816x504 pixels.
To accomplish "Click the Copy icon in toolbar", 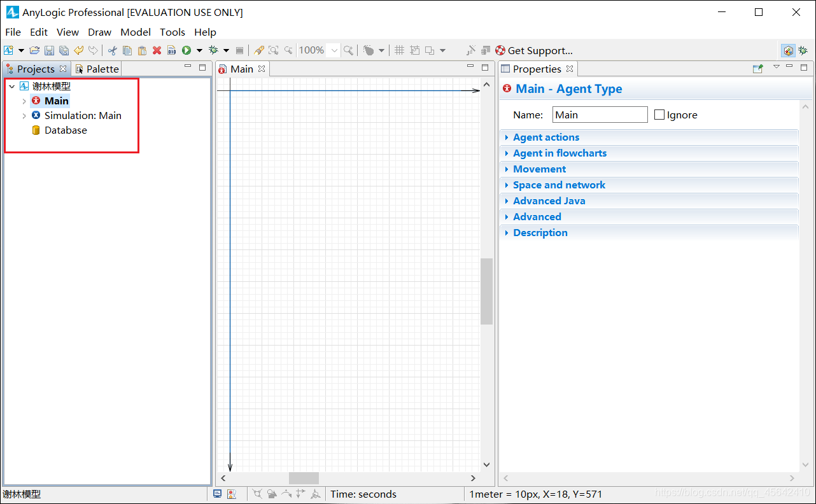I will [x=127, y=50].
